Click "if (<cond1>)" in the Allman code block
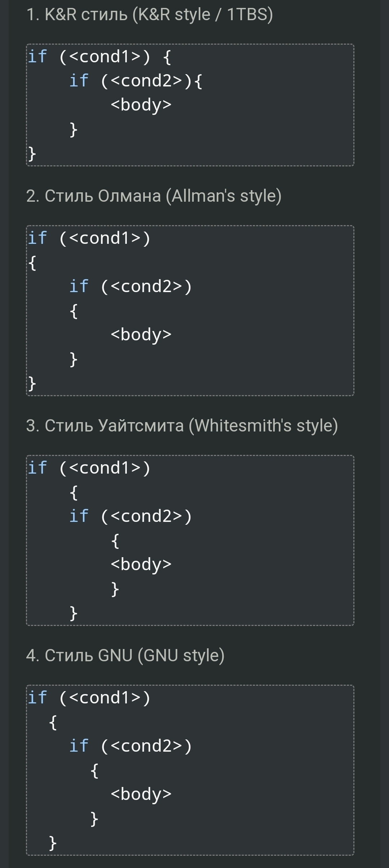This screenshot has width=389, height=868. (89, 238)
